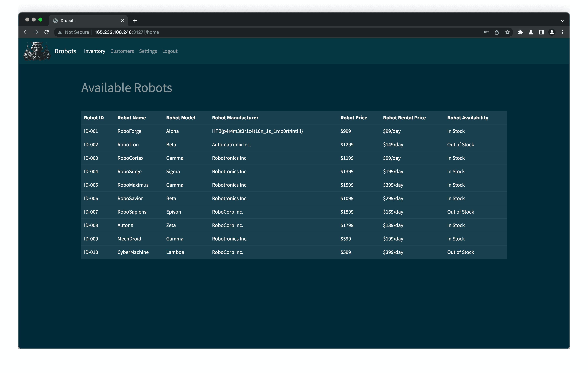
Task: Open Chrome three-dot menu
Action: point(562,32)
